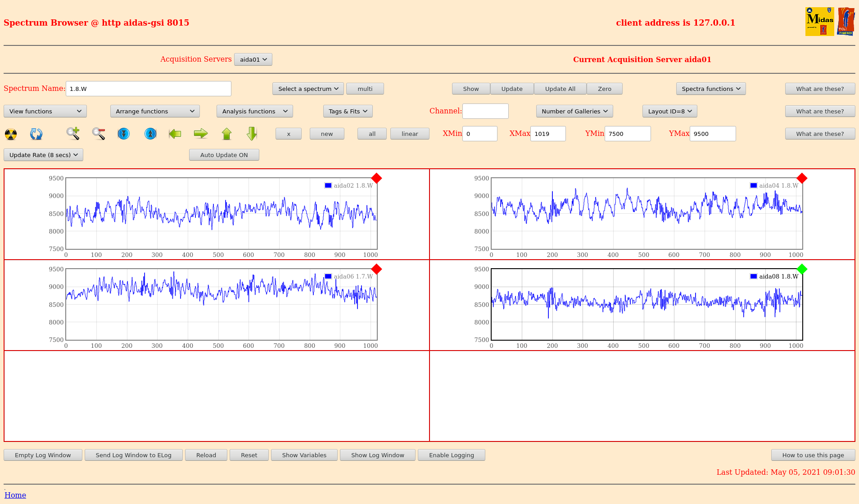859x504 pixels.
Task: Click green diamond marker on aida08 plot
Action: click(x=802, y=269)
